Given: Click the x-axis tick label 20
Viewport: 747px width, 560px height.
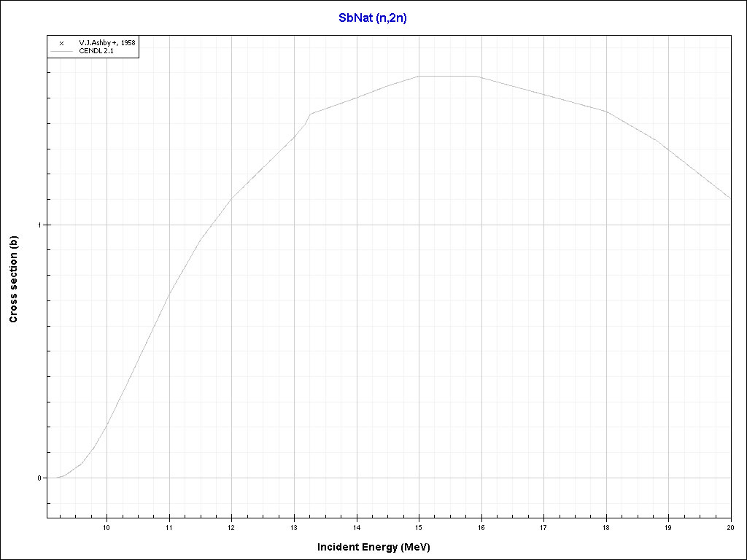Looking at the screenshot, I should [x=729, y=527].
